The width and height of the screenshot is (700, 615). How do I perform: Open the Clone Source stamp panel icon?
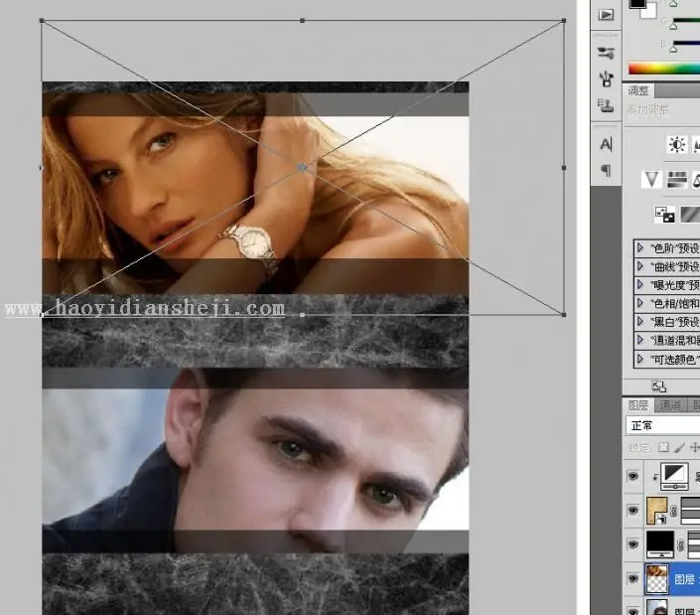[606, 106]
